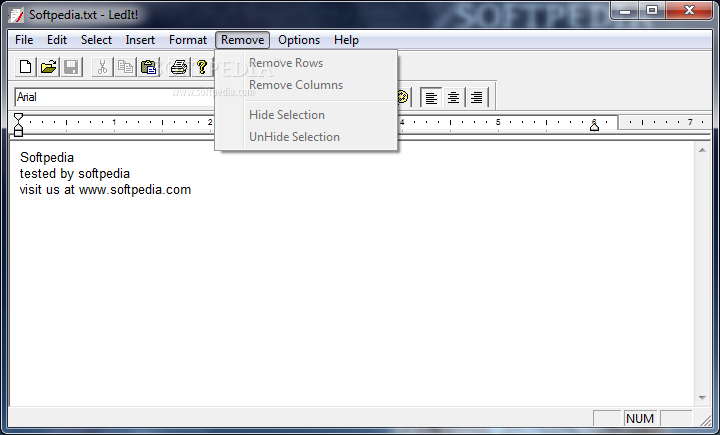Click the first line 'Softpedia' in the document
Viewport: 720px width, 435px height.
(47, 158)
